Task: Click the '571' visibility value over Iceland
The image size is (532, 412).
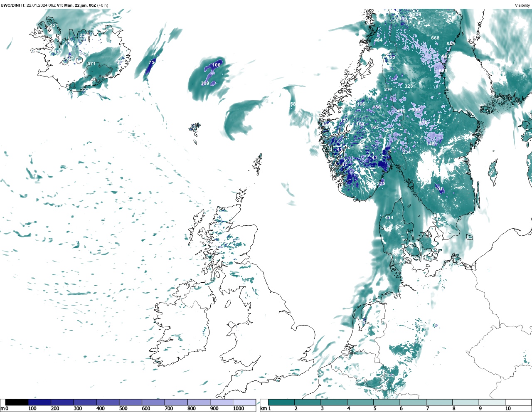Action: [x=91, y=64]
